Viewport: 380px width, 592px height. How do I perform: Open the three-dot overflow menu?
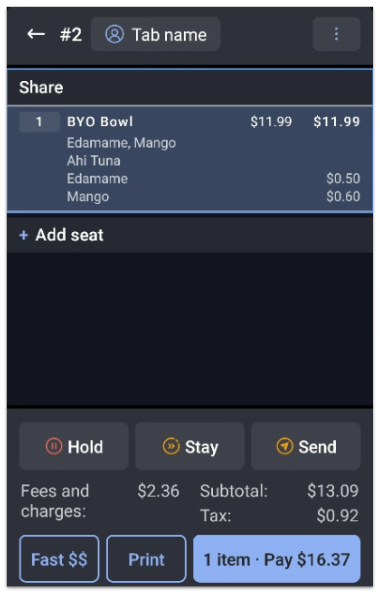336,34
